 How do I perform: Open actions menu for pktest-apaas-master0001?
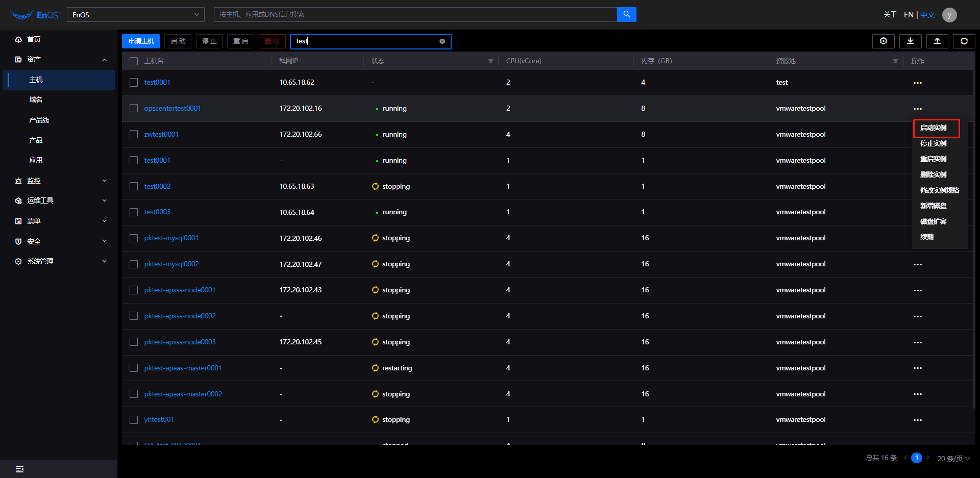[x=917, y=368]
